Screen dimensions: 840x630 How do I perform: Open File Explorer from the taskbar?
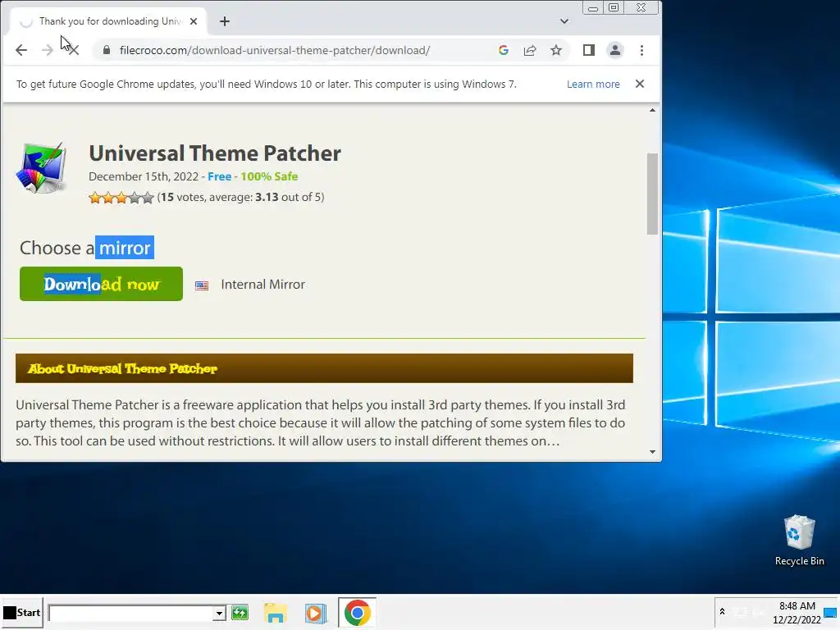pyautogui.click(x=276, y=612)
